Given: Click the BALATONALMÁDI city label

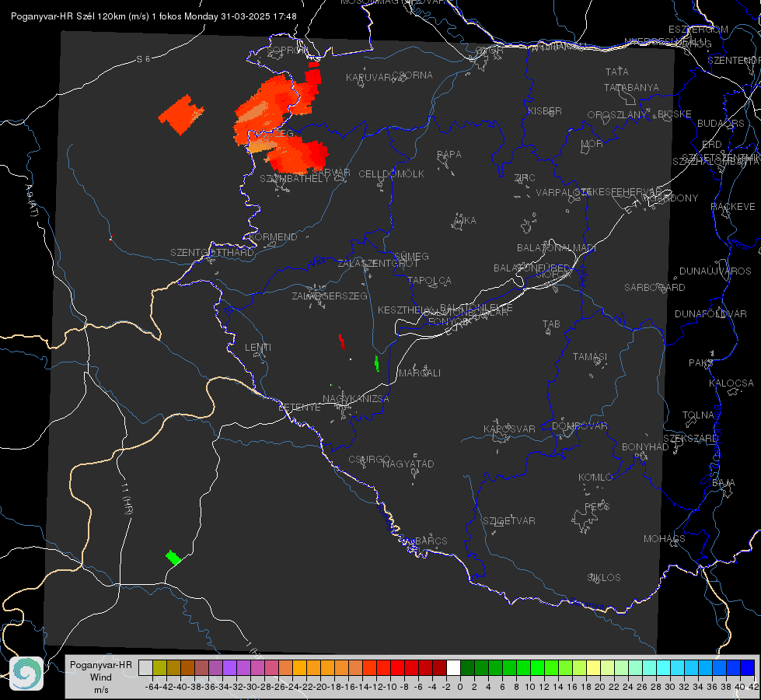Looking at the screenshot, I should coord(557,248).
